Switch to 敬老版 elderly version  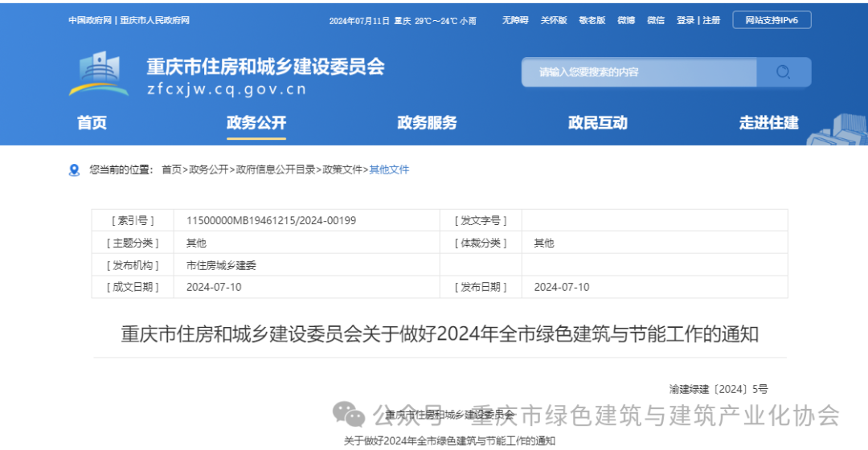click(x=592, y=20)
